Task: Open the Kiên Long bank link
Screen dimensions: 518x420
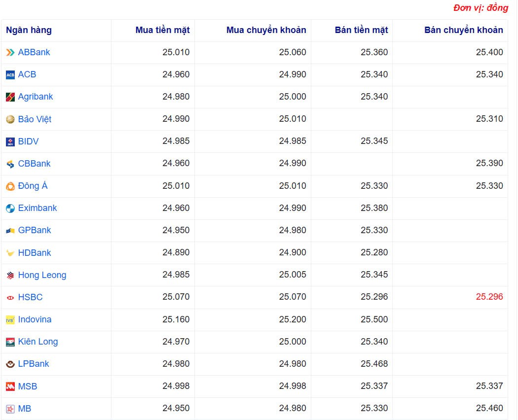Action: coord(38,342)
